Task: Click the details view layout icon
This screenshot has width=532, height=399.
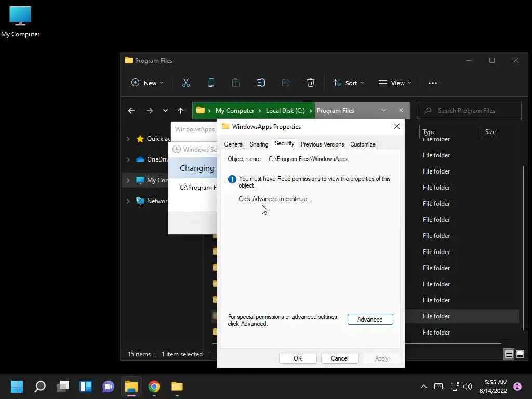Action: coord(509,354)
